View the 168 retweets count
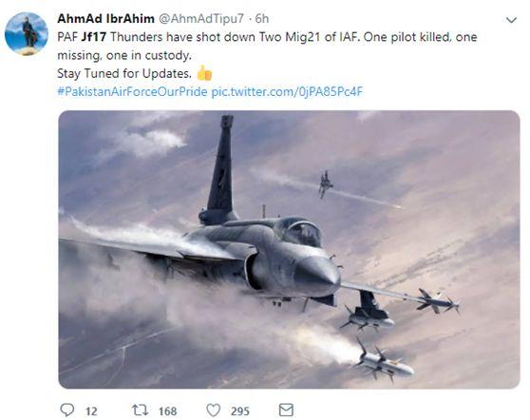This screenshot has height=420, width=530. 168,411
